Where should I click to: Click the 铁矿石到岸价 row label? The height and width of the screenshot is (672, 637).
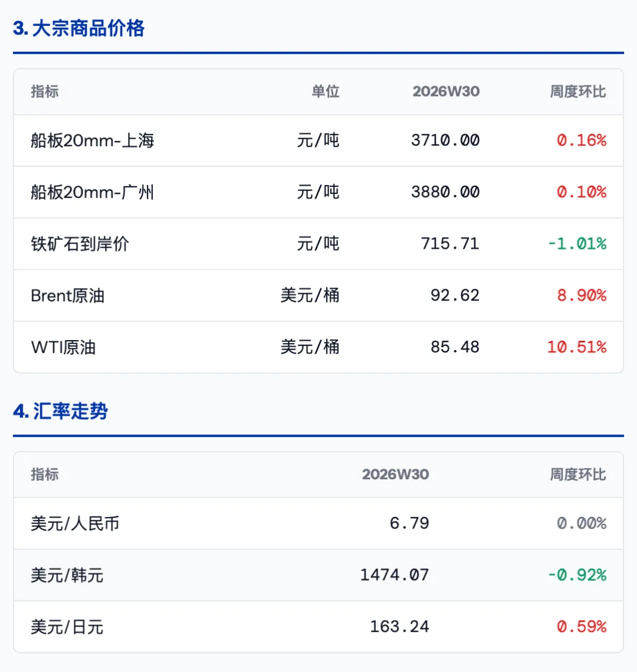tap(80, 244)
